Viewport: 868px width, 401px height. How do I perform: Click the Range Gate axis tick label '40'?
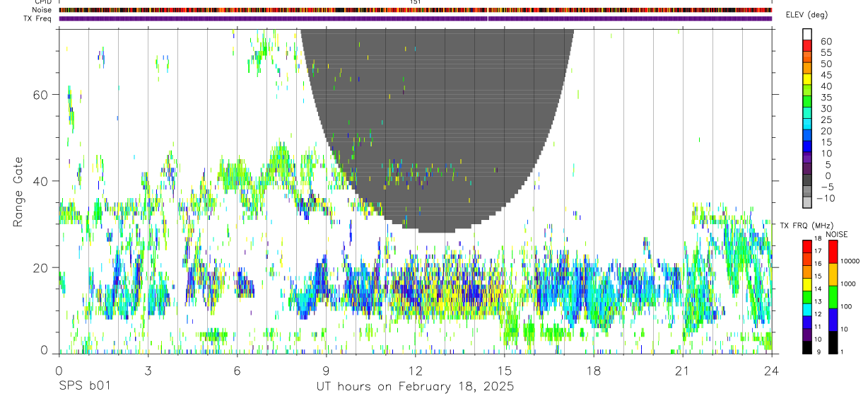[40, 181]
